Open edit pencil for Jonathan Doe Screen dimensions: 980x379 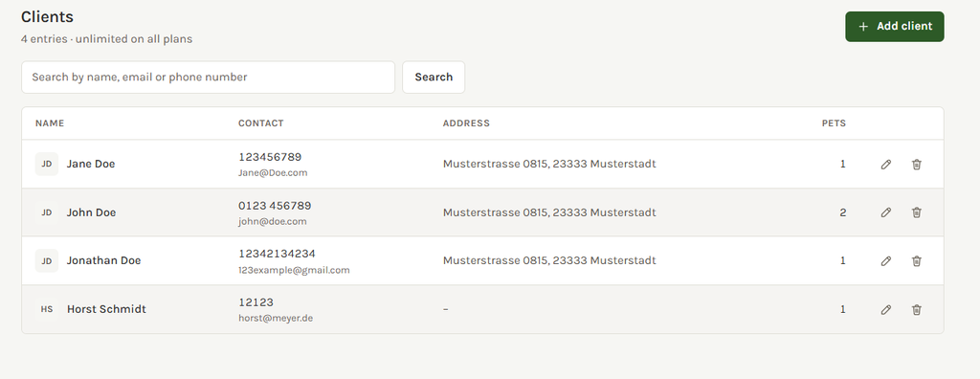pyautogui.click(x=885, y=260)
